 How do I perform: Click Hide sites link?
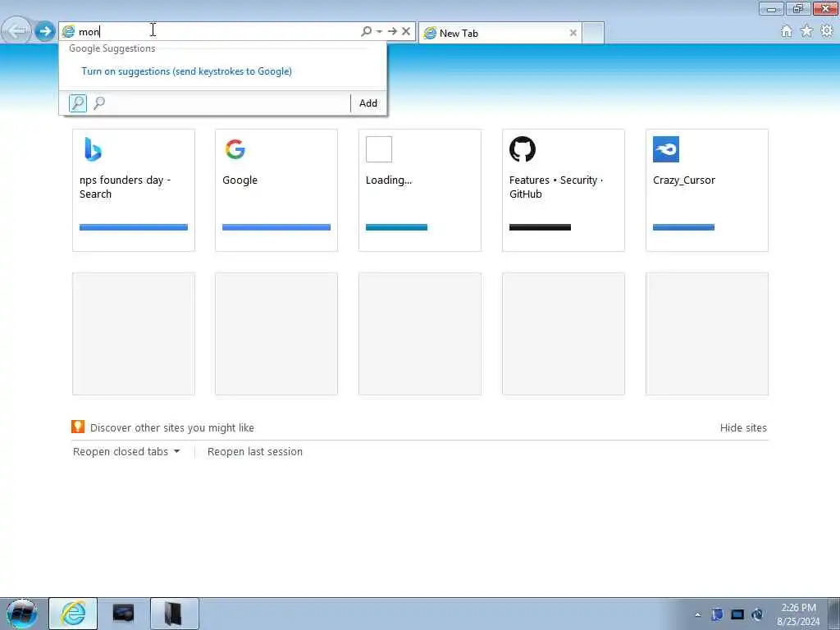pyautogui.click(x=743, y=428)
